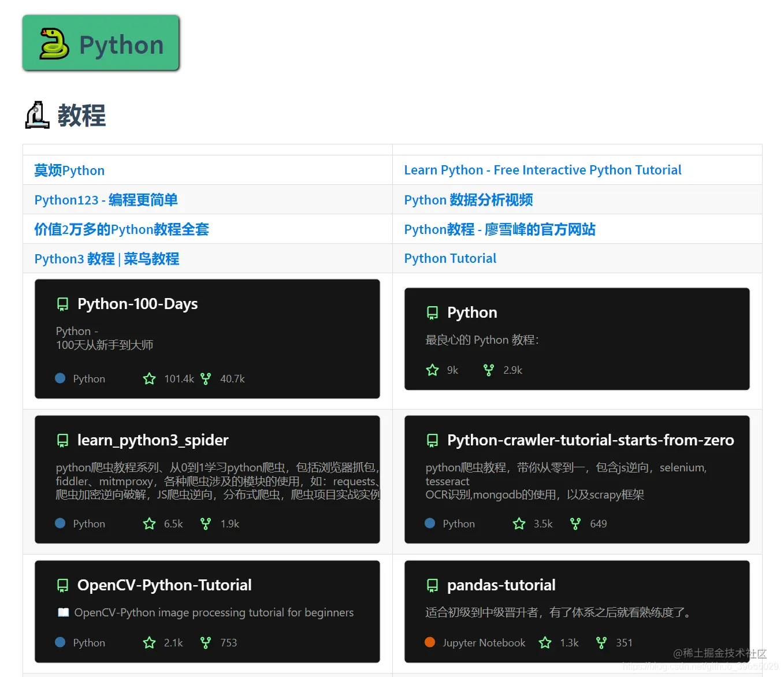Screen dimensions: 784x677
Task: Click the 最良心的 Python 教程 description
Action: (x=482, y=340)
